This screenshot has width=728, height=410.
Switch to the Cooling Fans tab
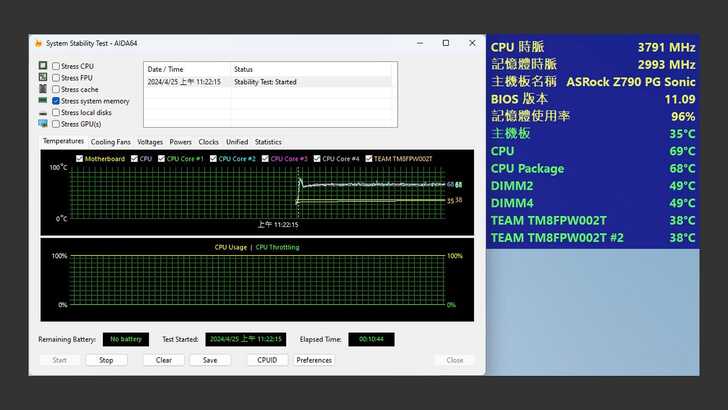point(111,142)
